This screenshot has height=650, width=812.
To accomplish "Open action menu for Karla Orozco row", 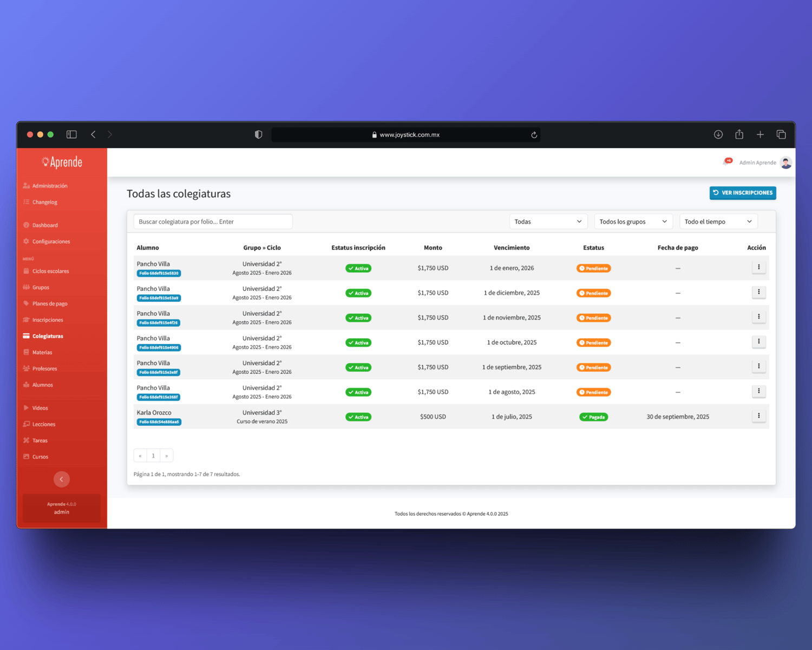I will pyautogui.click(x=759, y=416).
